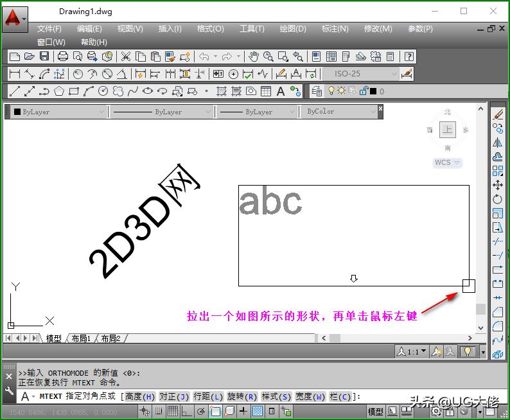
Task: Open the 1:1 annotation scale dropdown
Action: 412,352
